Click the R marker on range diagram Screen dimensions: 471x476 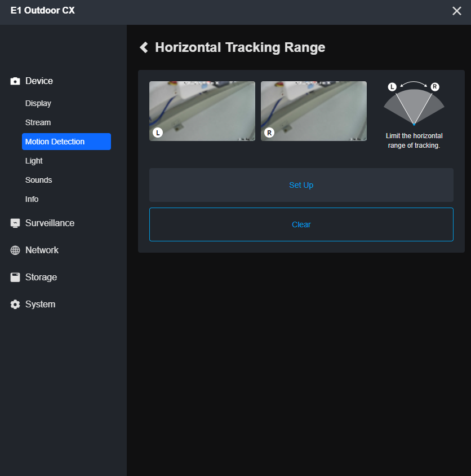click(435, 87)
